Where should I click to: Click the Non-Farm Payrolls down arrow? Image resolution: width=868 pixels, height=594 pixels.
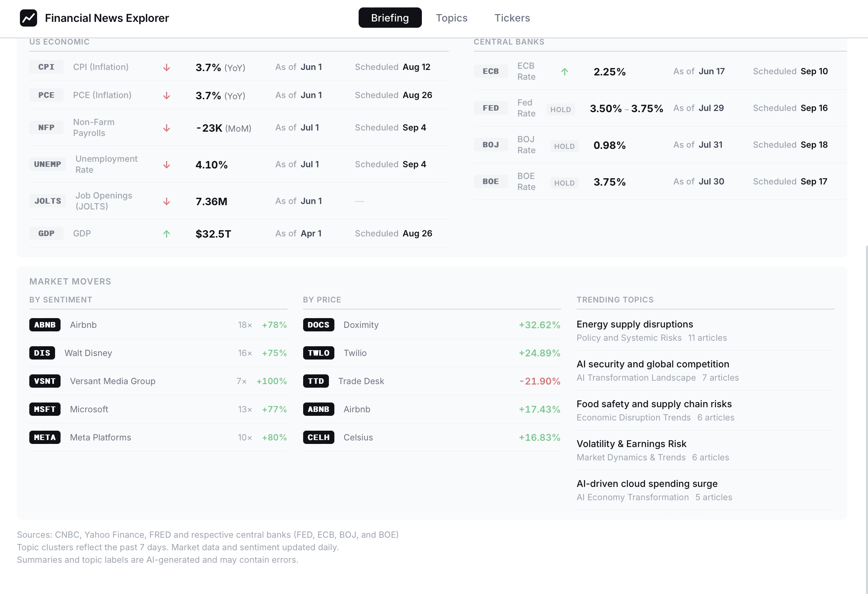click(166, 128)
